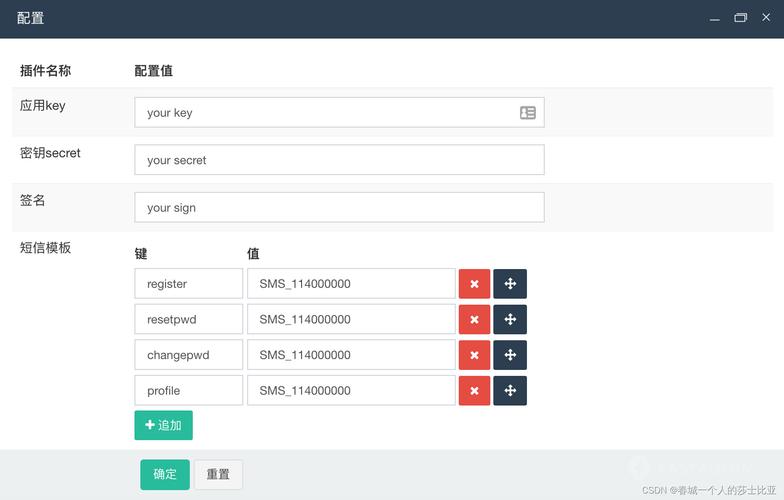This screenshot has height=500, width=784.
Task: Click the 应用key label
Action: tap(42, 106)
